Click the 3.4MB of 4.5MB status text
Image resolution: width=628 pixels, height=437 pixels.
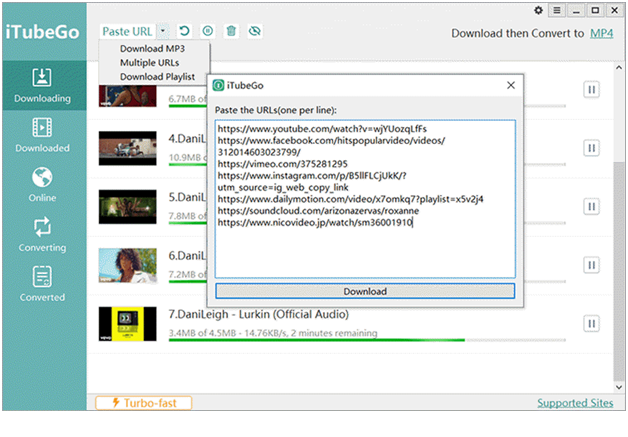click(273, 333)
